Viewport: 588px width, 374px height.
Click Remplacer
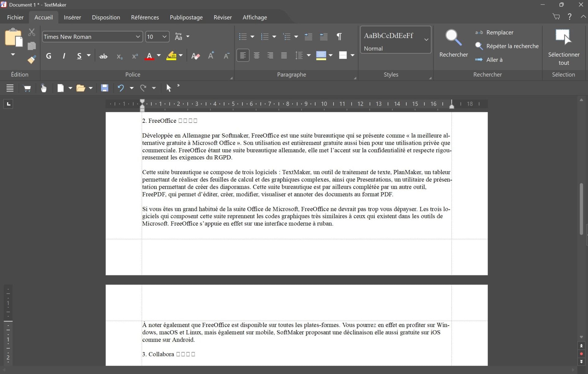[494, 32]
